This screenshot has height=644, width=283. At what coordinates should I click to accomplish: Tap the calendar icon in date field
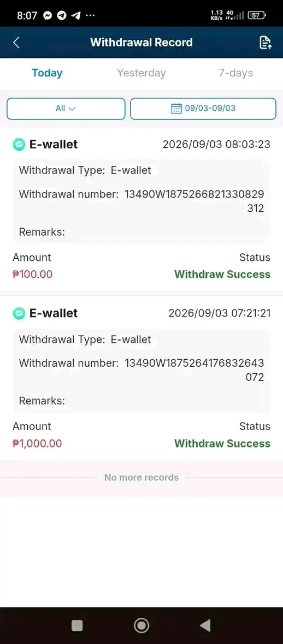pyautogui.click(x=176, y=109)
